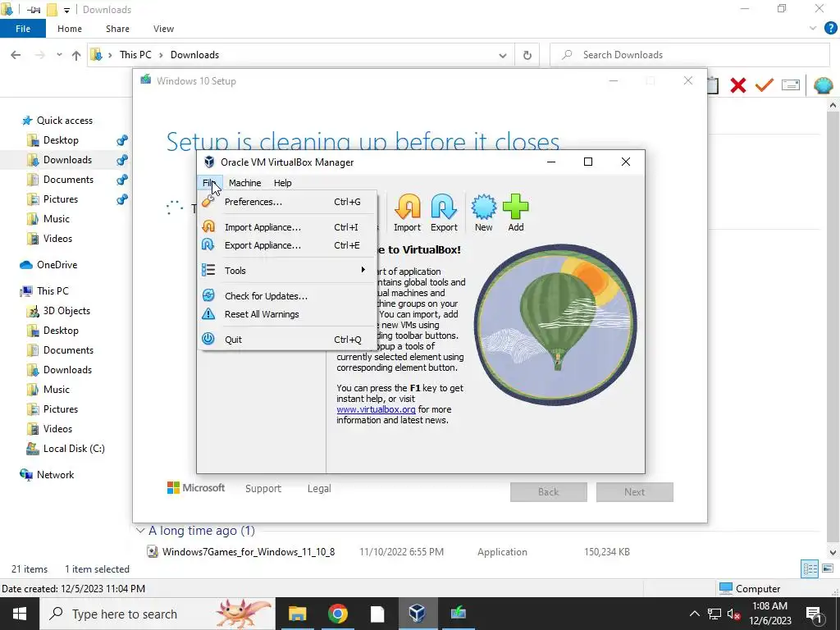Select OneDrive in navigation pane
Screen dimensions: 840x630
57,265
